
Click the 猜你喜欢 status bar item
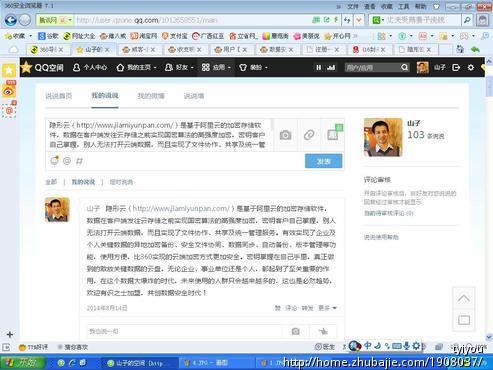73,347
